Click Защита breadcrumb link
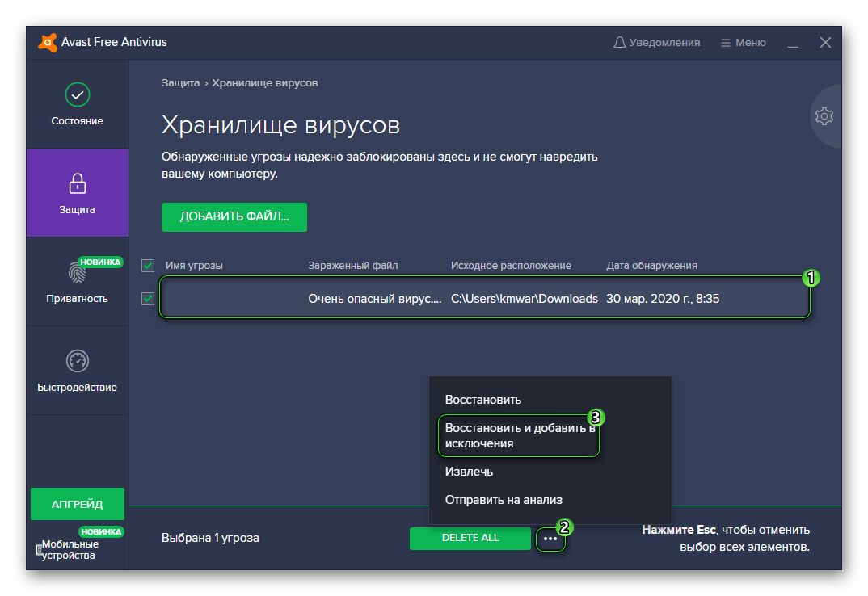 tap(180, 83)
